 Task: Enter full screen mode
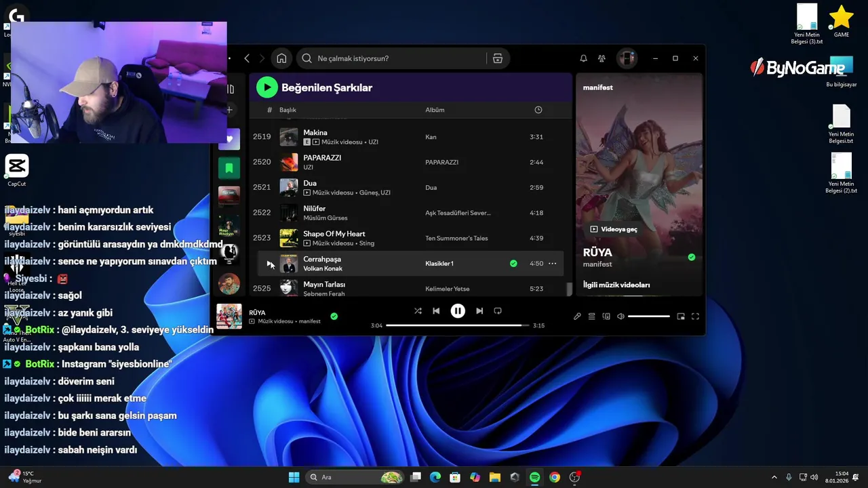[695, 316]
